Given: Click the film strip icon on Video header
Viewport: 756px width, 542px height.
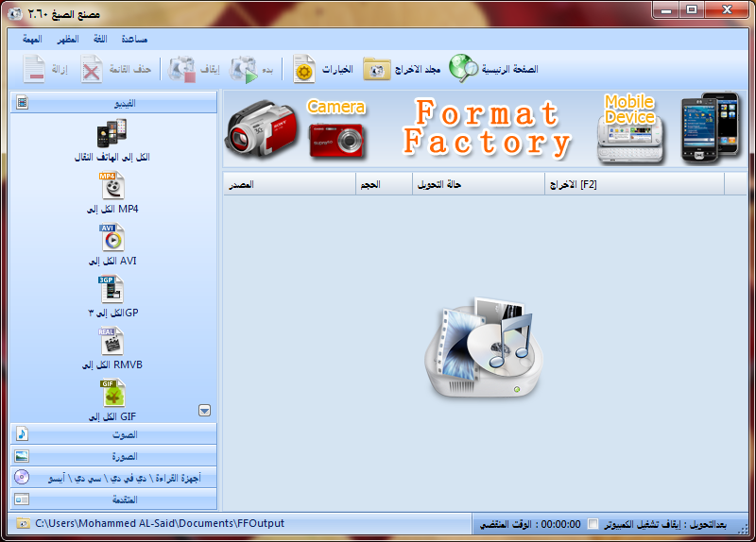Looking at the screenshot, I should point(22,102).
